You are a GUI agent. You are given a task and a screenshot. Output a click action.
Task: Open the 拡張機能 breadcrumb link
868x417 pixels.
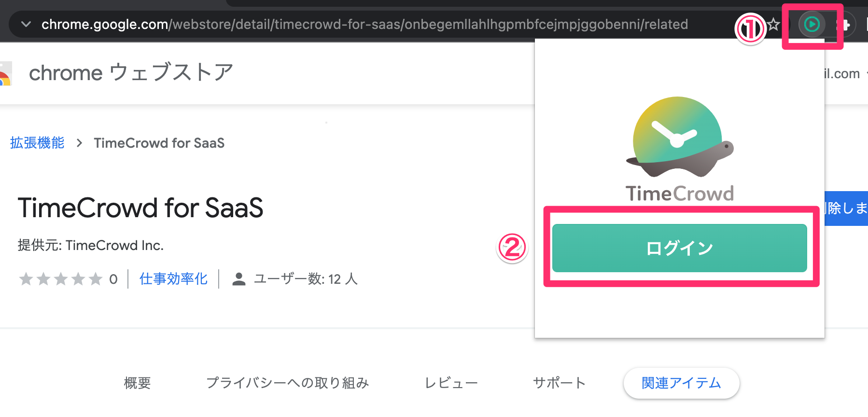pos(37,143)
